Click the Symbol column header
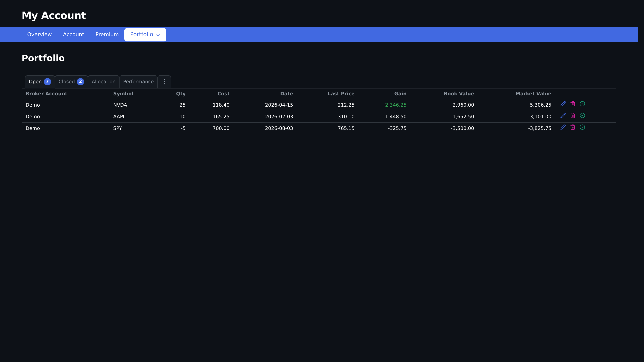This screenshot has width=644, height=362. click(x=123, y=94)
